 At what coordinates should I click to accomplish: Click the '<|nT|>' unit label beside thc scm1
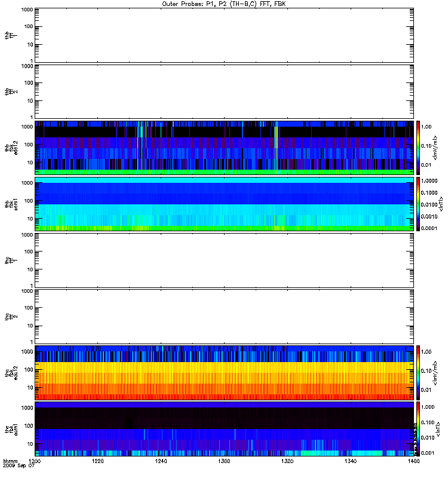438,429
